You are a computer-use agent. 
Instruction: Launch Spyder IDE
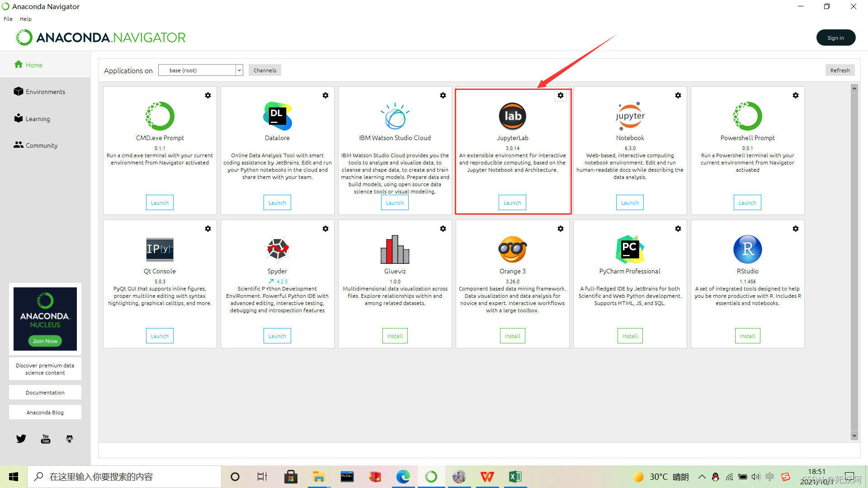pyautogui.click(x=277, y=335)
